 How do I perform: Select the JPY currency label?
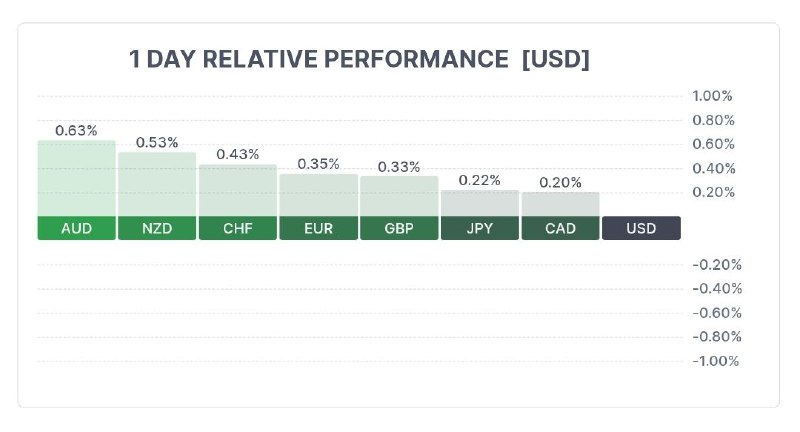pos(480,228)
